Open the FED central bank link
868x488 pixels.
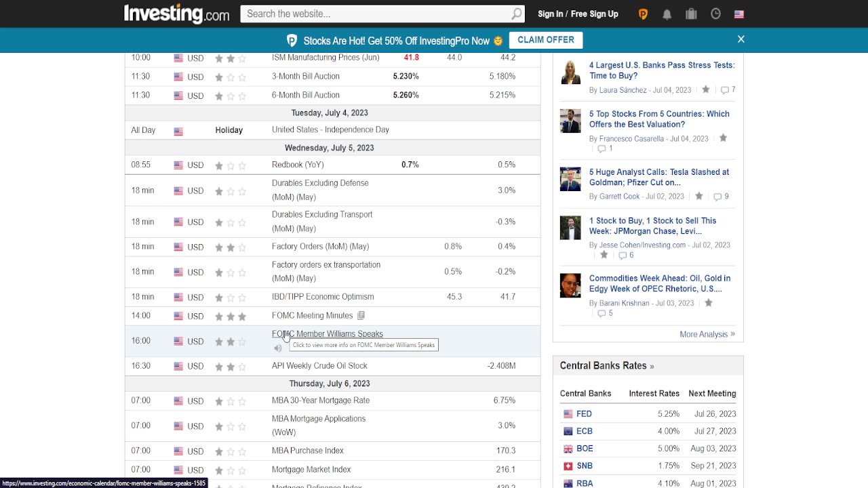[584, 413]
